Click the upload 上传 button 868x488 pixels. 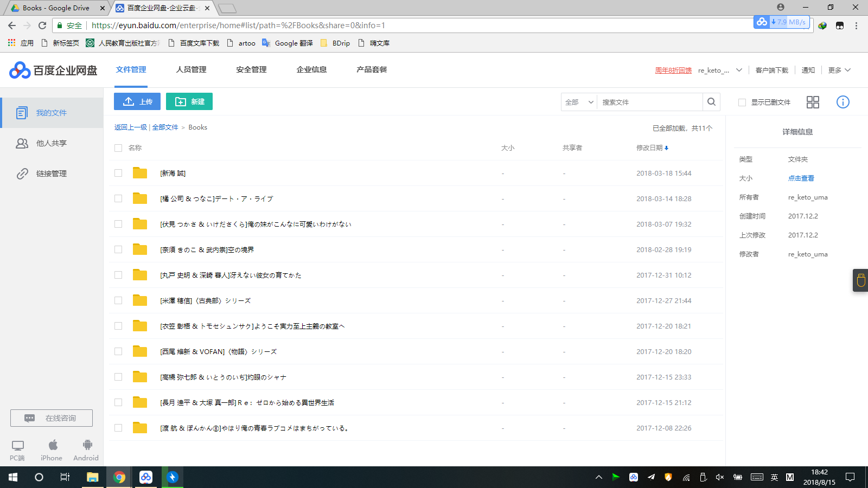click(137, 101)
